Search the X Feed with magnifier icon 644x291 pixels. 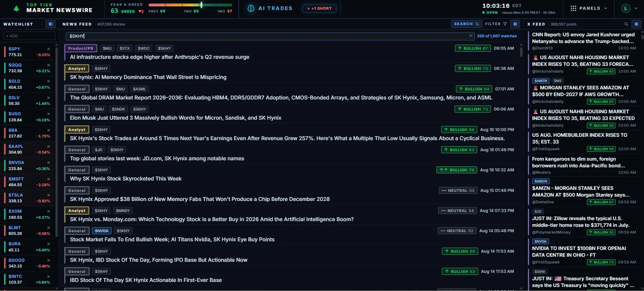pyautogui.click(x=626, y=24)
